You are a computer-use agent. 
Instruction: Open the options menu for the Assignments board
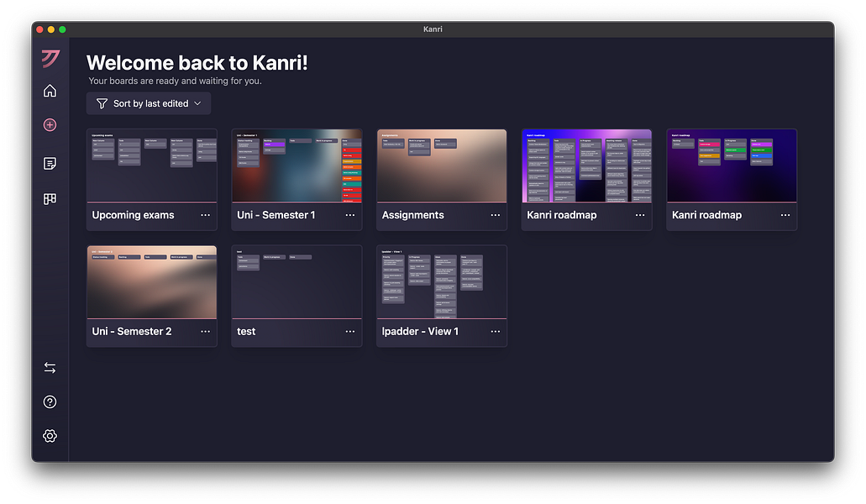coord(496,215)
